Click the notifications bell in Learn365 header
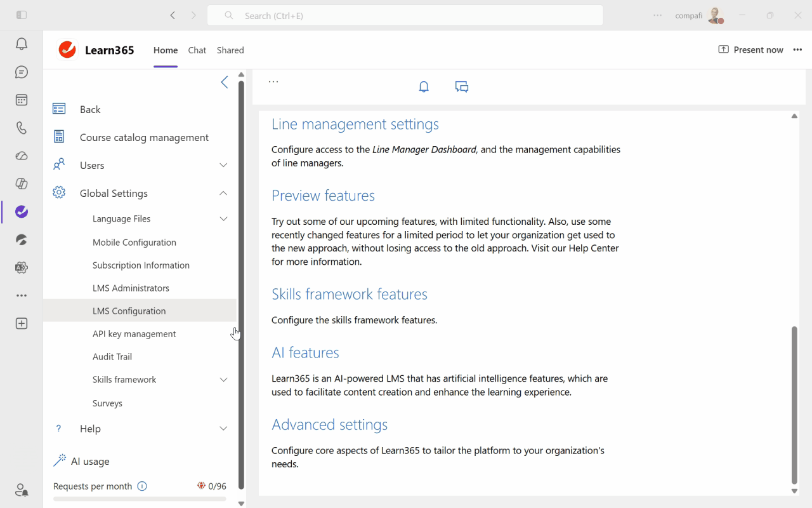Image resolution: width=812 pixels, height=508 pixels. click(x=424, y=87)
